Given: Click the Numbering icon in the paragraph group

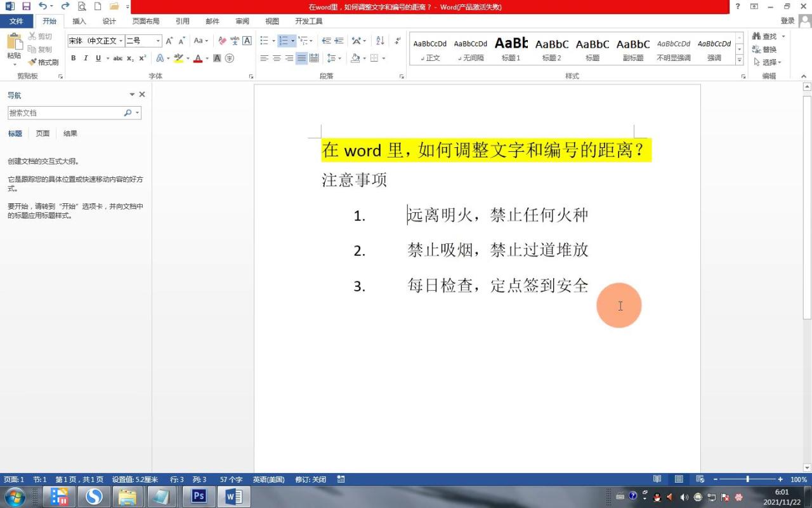Looking at the screenshot, I should point(282,41).
